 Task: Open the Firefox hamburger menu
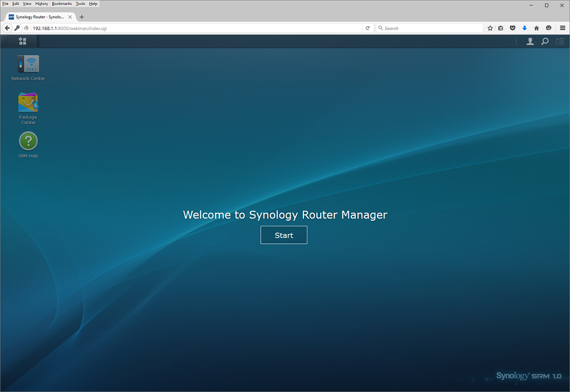tap(562, 28)
